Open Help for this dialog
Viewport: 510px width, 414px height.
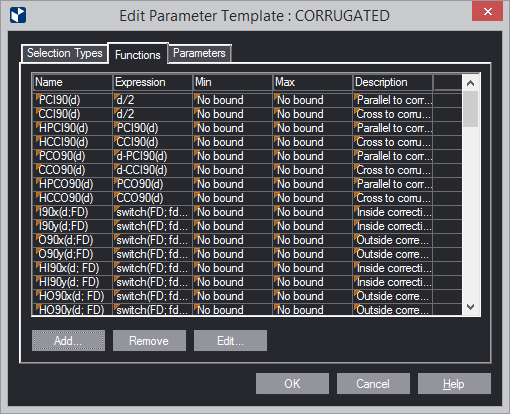click(x=454, y=384)
